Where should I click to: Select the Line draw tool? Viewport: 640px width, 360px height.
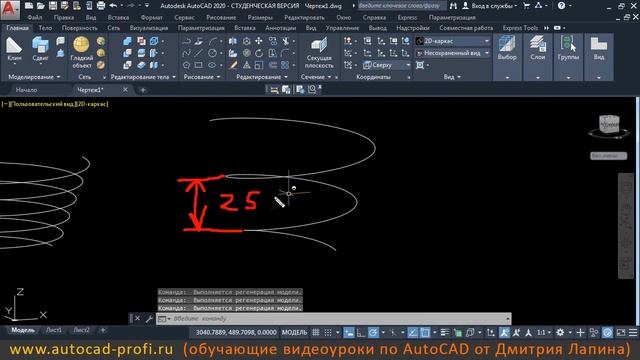tap(199, 53)
